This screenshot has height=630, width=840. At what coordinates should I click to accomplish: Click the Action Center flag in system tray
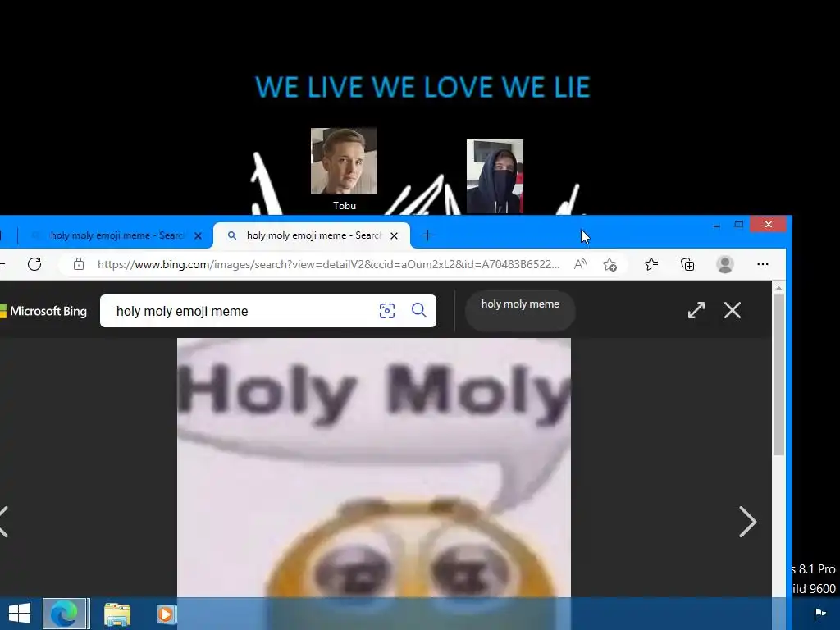coord(819,614)
